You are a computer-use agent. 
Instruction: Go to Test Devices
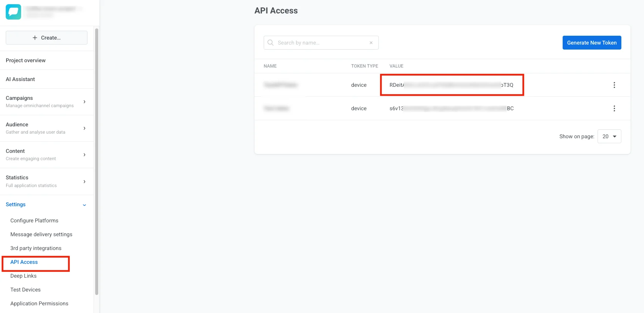tap(25, 290)
